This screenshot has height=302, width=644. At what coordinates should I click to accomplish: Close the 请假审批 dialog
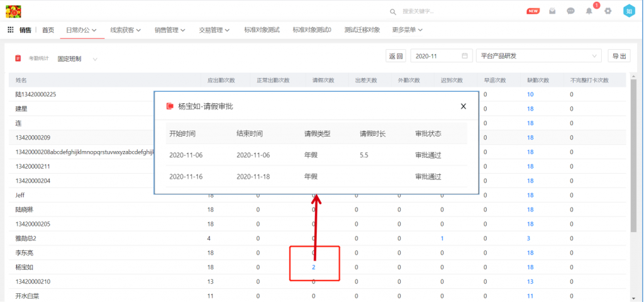464,106
